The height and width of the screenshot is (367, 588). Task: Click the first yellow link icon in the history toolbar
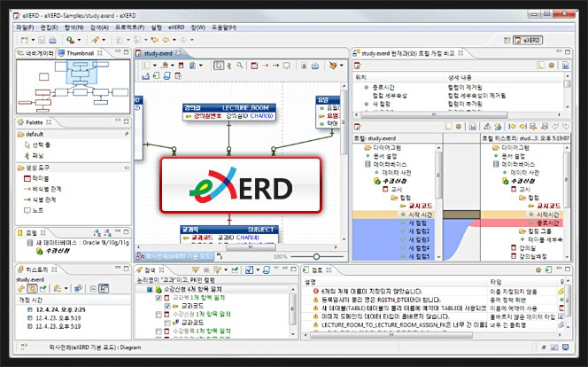(x=21, y=289)
